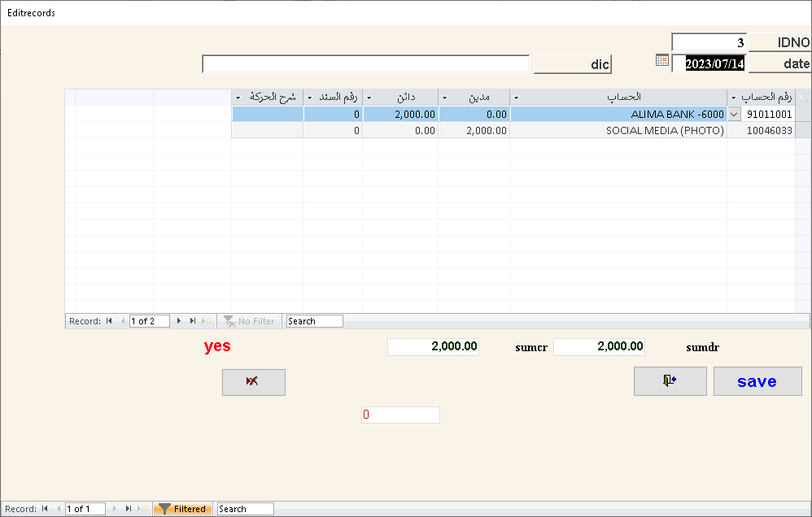Click the SOCIAL MEDIA (PHOTO) account cell

[618, 130]
